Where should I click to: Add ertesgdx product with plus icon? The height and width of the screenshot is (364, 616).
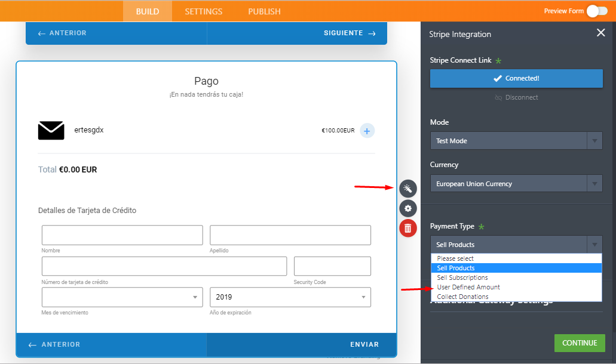367,131
